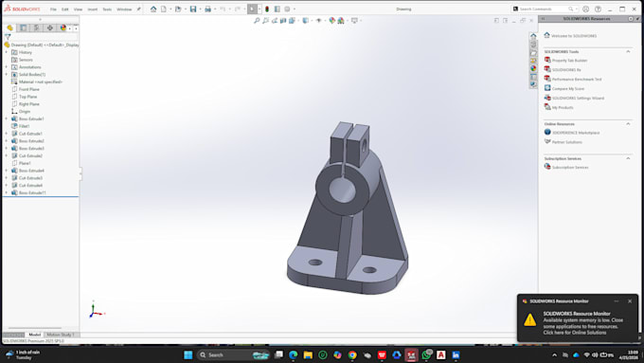Open the File menu
Viewport: 644px width, 363px height.
pyautogui.click(x=53, y=9)
